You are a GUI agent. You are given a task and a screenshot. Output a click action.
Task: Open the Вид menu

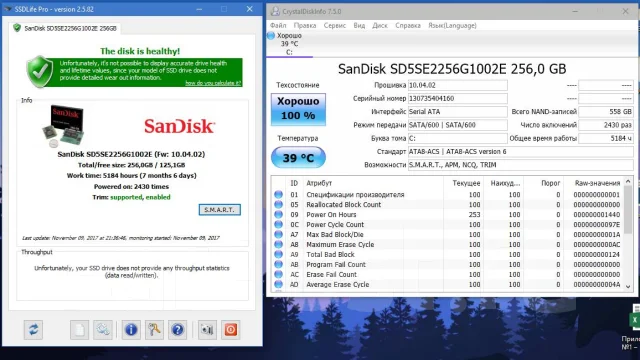pyautogui.click(x=359, y=25)
